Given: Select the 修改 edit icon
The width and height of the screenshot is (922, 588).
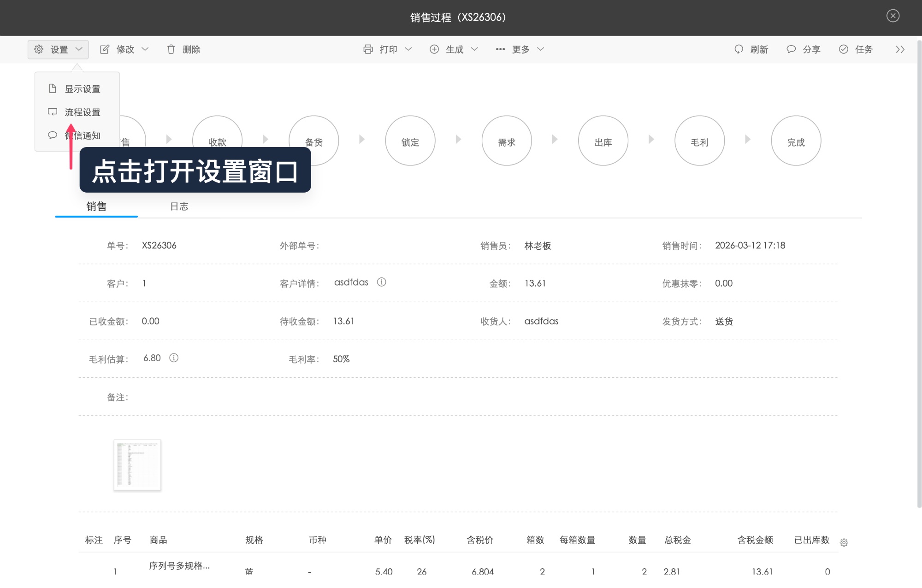Looking at the screenshot, I should 105,49.
